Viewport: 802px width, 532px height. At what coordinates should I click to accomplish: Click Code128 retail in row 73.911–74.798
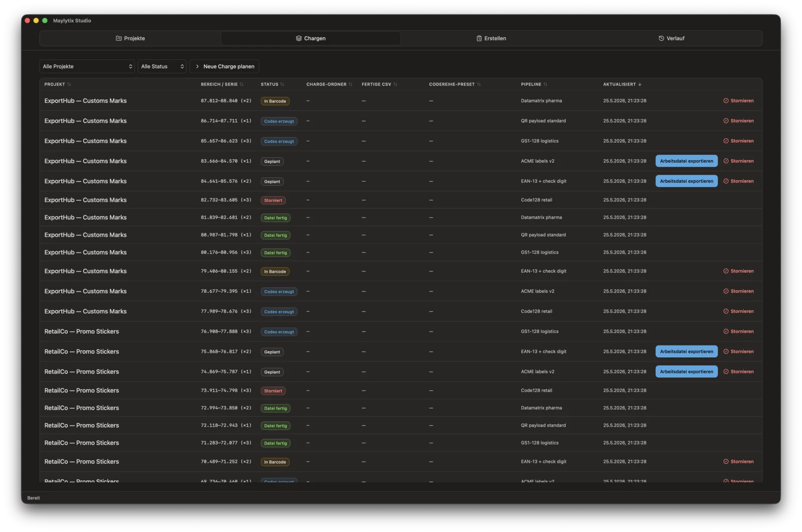(536, 390)
